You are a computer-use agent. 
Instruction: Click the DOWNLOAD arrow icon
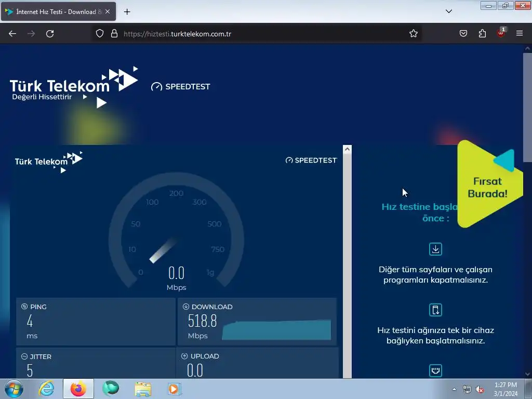coord(186,307)
